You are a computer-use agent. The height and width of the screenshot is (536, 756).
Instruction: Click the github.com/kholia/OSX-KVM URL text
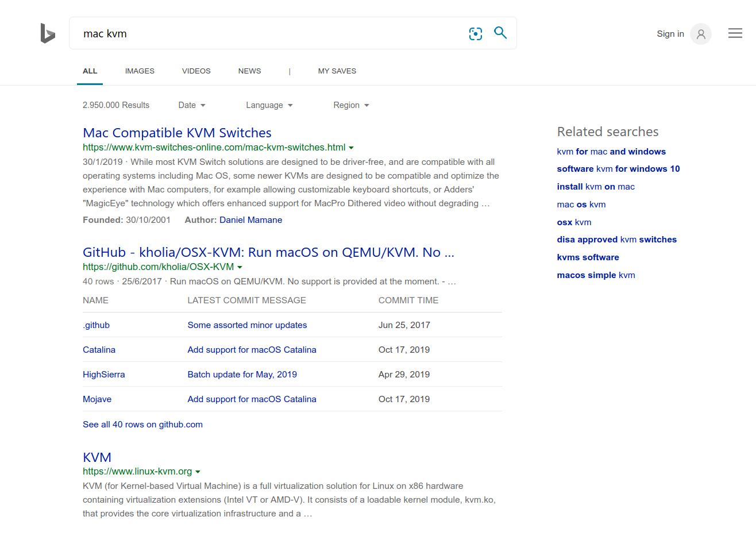coord(158,267)
